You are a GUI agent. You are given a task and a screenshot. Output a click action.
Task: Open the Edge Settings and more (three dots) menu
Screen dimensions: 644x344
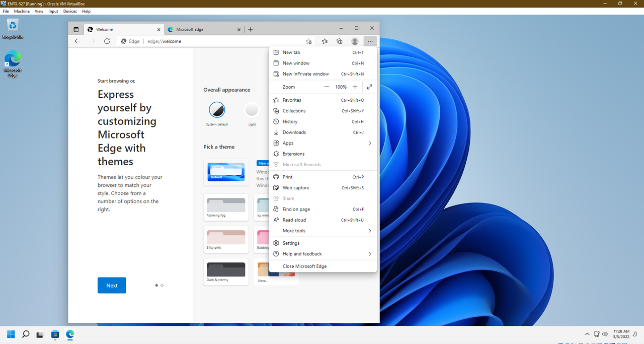[370, 41]
